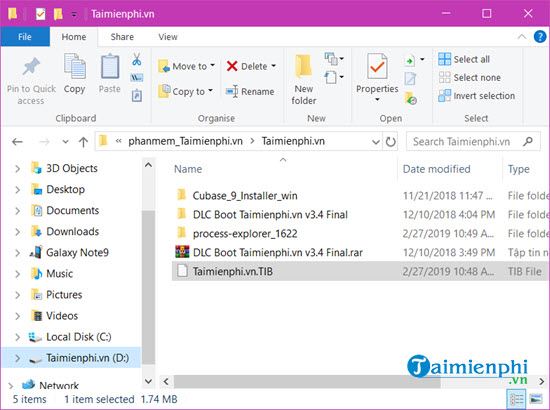
Task: Switch to Details view icon in status bar
Action: [x=516, y=399]
